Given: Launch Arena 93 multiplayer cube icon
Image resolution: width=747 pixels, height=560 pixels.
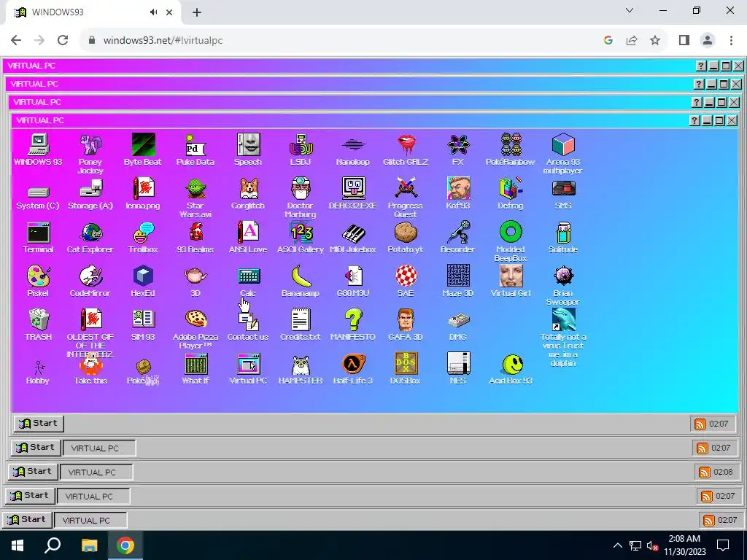Looking at the screenshot, I should (x=563, y=153).
